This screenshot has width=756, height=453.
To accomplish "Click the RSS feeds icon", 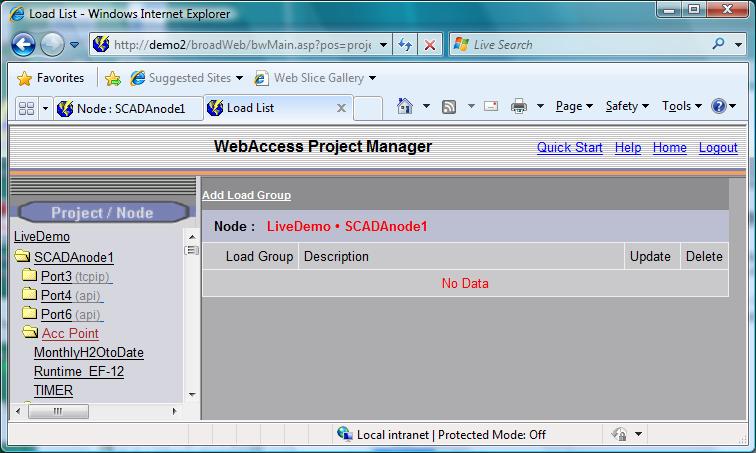I will point(449,106).
